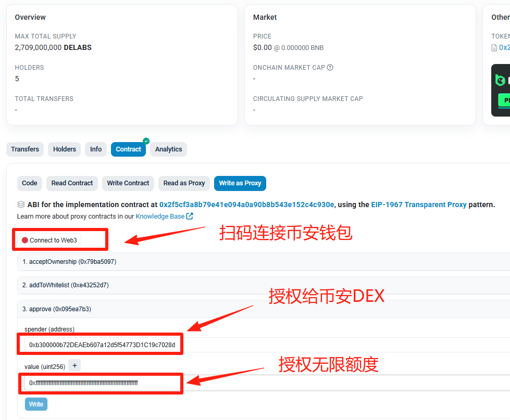Click the layers icon before ABI text

[21, 205]
